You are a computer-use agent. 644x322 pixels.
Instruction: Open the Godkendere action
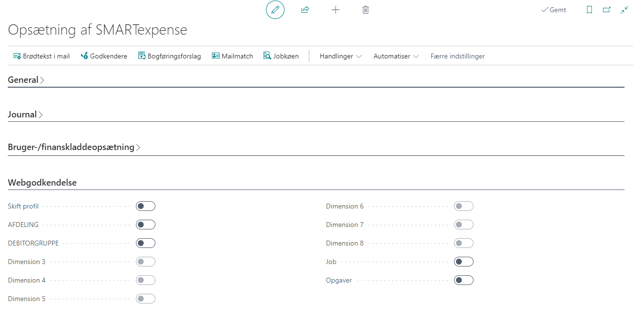point(104,56)
